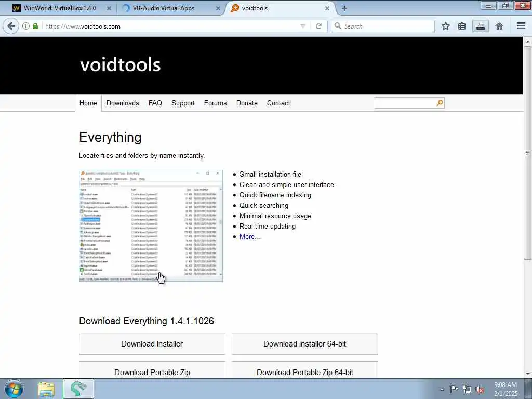This screenshot has width=532, height=399.
Task: Close the voidtools tab
Action: 327,8
